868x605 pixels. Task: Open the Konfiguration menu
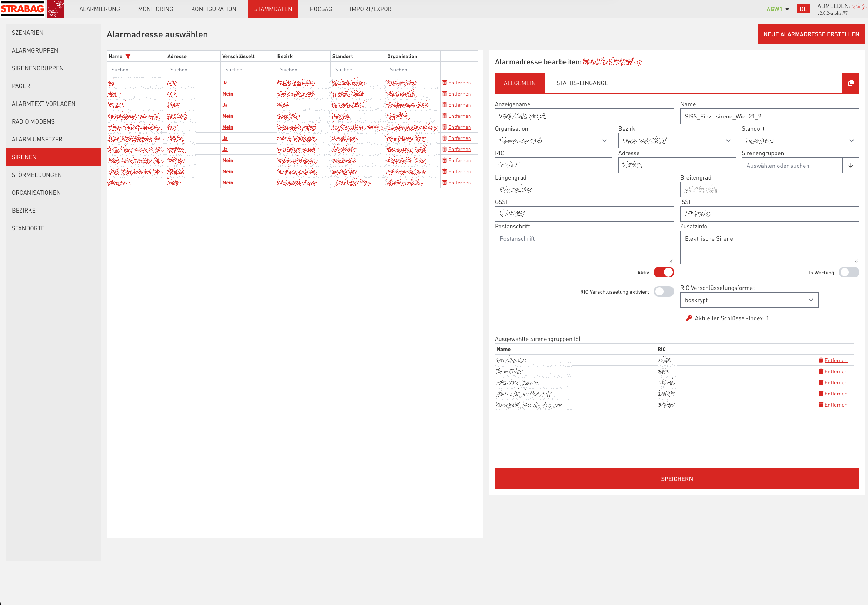[x=213, y=9]
